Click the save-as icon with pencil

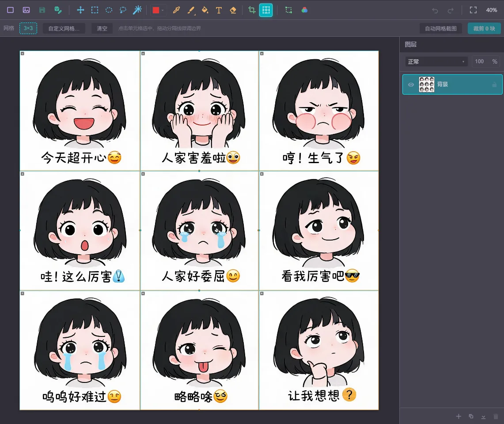pos(58,10)
